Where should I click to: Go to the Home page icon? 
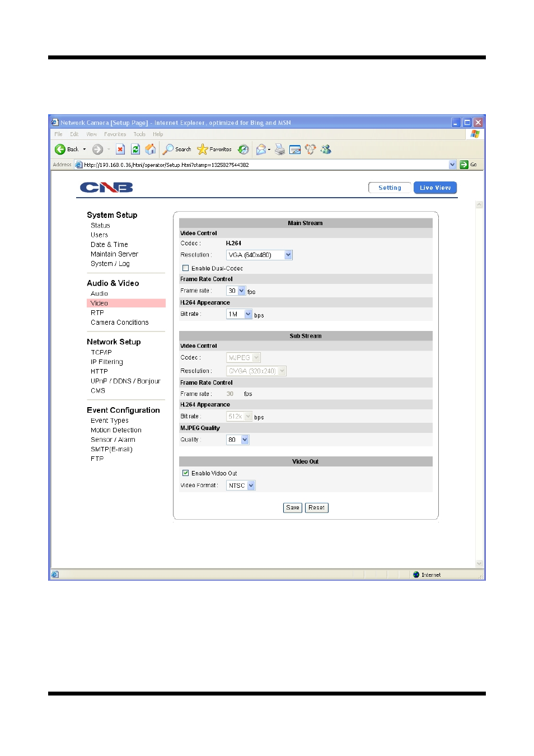click(151, 149)
